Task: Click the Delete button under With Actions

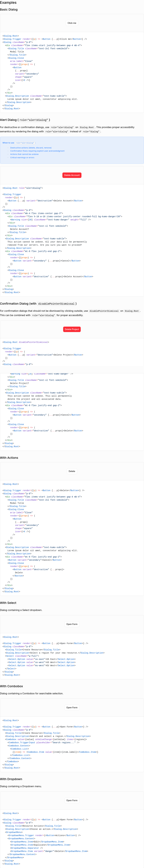Action: [x=72, y=471]
